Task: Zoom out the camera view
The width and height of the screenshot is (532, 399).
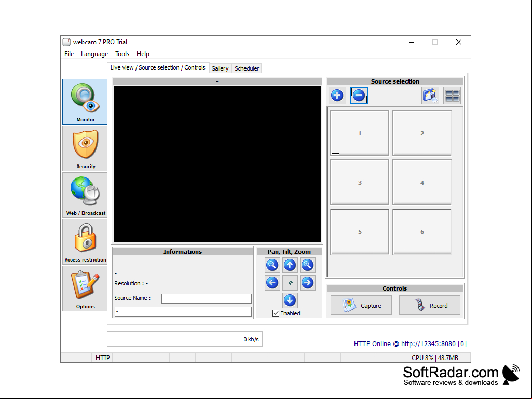Action: (x=272, y=265)
